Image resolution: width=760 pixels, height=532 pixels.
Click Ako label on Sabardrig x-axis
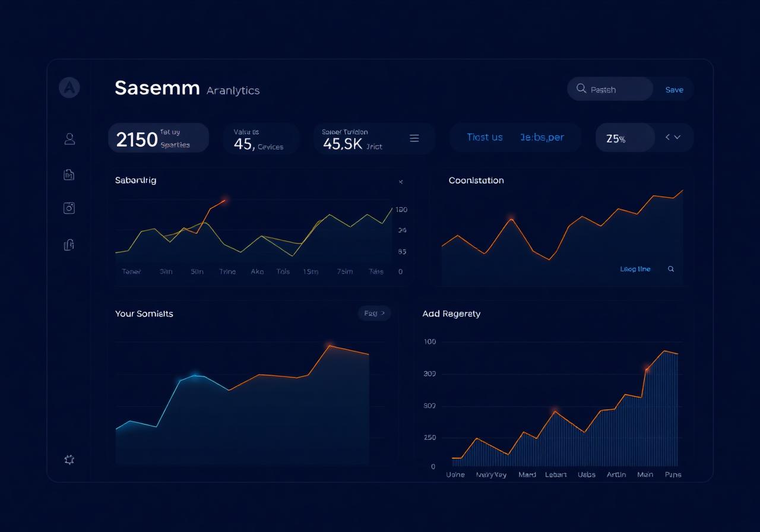(257, 272)
